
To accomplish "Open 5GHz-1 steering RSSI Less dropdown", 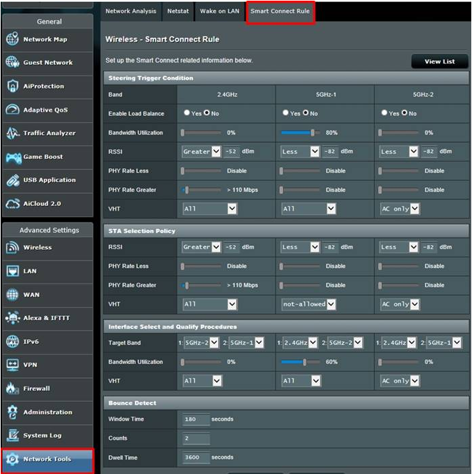I will (x=300, y=151).
